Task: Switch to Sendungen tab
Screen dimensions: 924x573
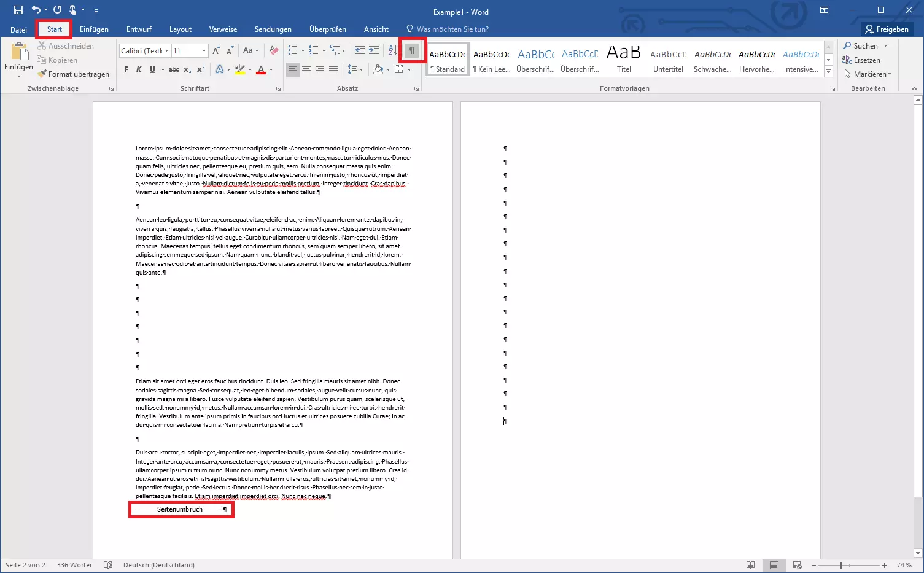Action: coord(273,29)
